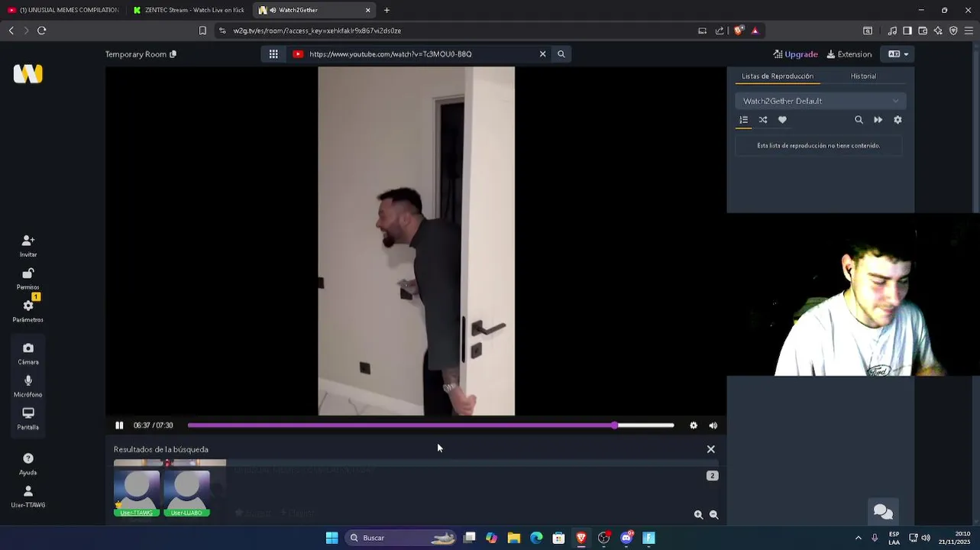Screen dimensions: 980x550
Task: Pause the video playback
Action: pos(119,425)
